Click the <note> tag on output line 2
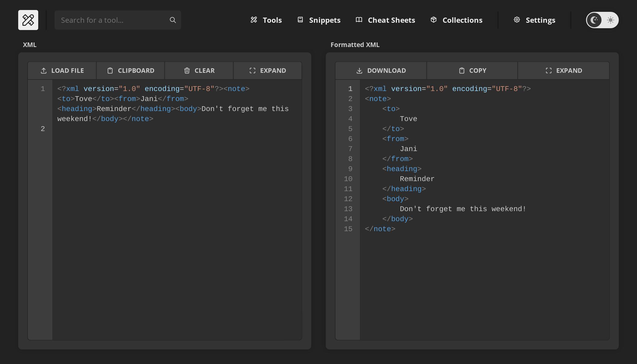 click(378, 99)
